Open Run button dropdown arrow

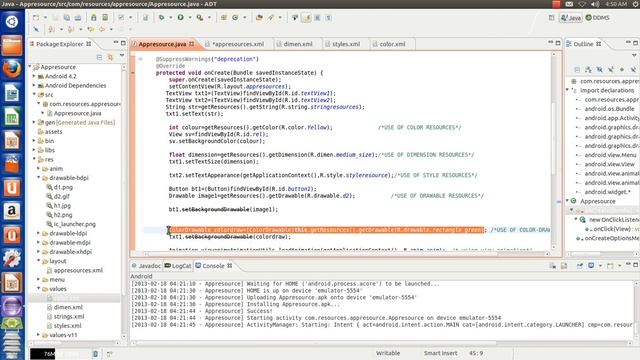pyautogui.click(x=189, y=18)
